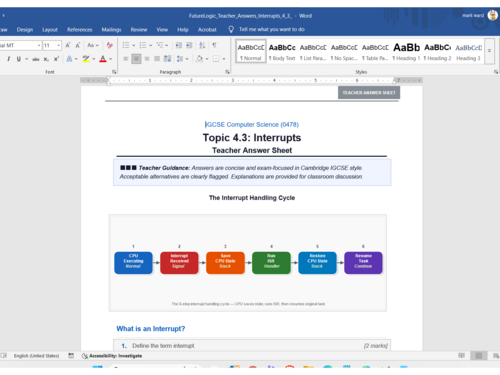Apply red font color
The width and height of the screenshot is (500, 375).
tap(103, 59)
